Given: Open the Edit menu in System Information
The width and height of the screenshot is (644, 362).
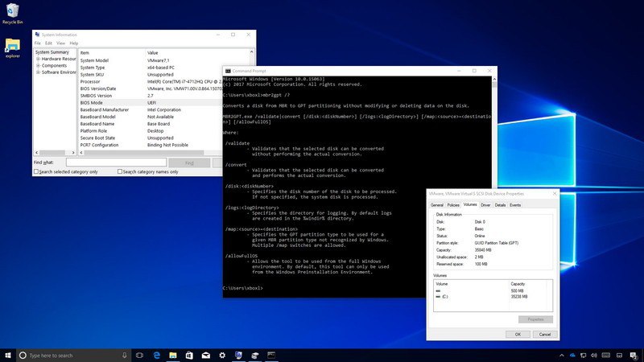Looking at the screenshot, I should click(x=48, y=43).
